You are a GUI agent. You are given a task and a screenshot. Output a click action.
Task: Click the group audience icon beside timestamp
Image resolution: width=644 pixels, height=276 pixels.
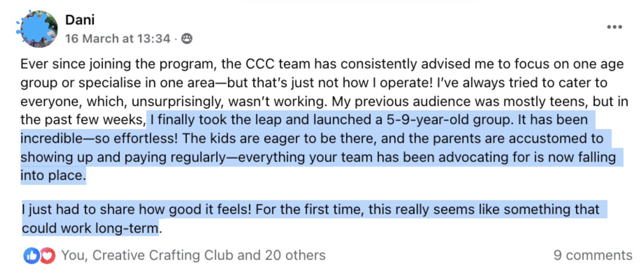[187, 39]
